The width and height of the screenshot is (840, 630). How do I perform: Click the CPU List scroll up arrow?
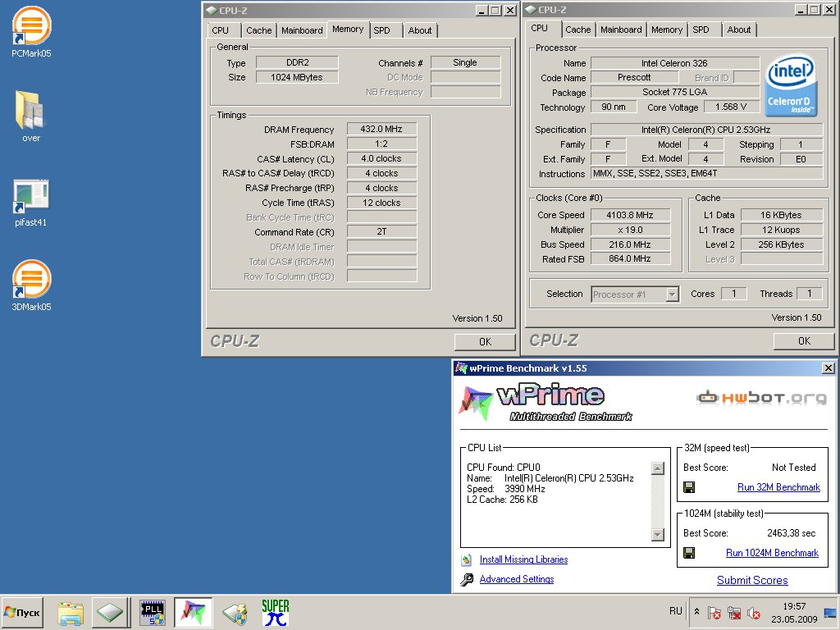[658, 468]
